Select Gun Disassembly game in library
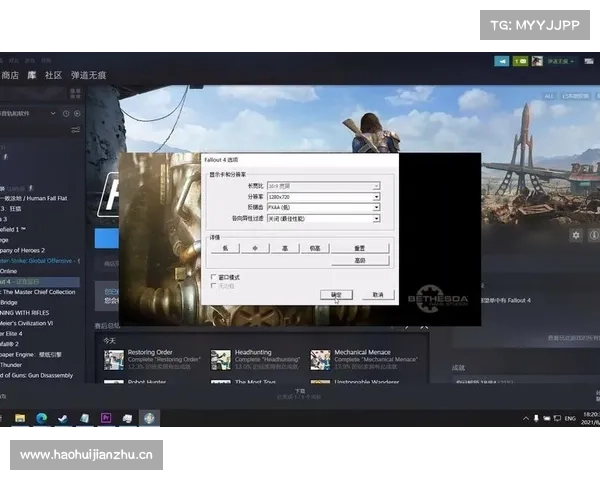Image resolution: width=600 pixels, height=480 pixels. pyautogui.click(x=37, y=375)
